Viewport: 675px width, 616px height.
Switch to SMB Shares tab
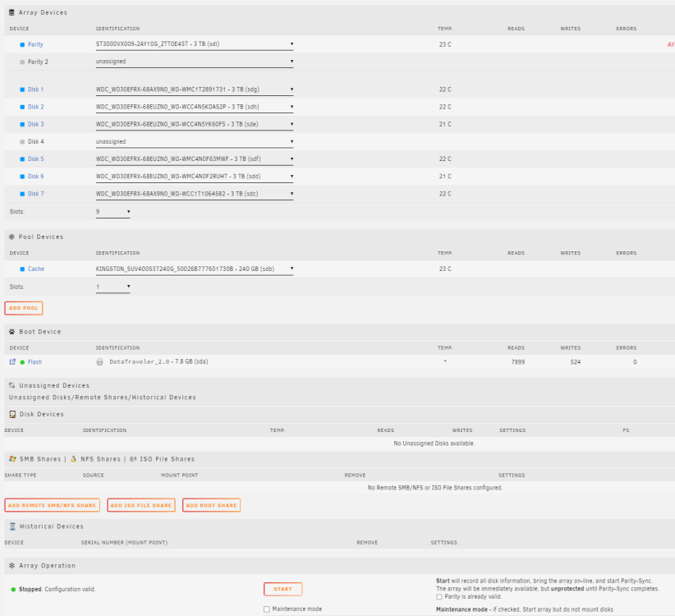(40, 459)
